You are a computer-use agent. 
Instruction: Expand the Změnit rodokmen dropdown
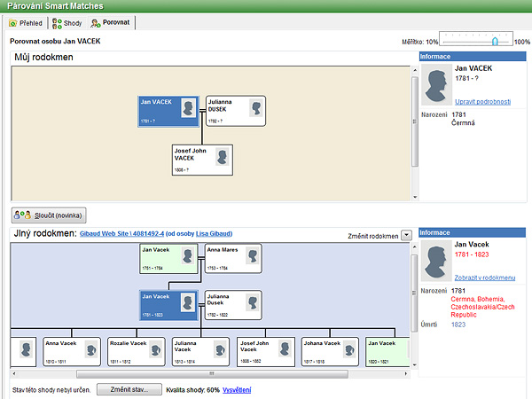point(406,235)
